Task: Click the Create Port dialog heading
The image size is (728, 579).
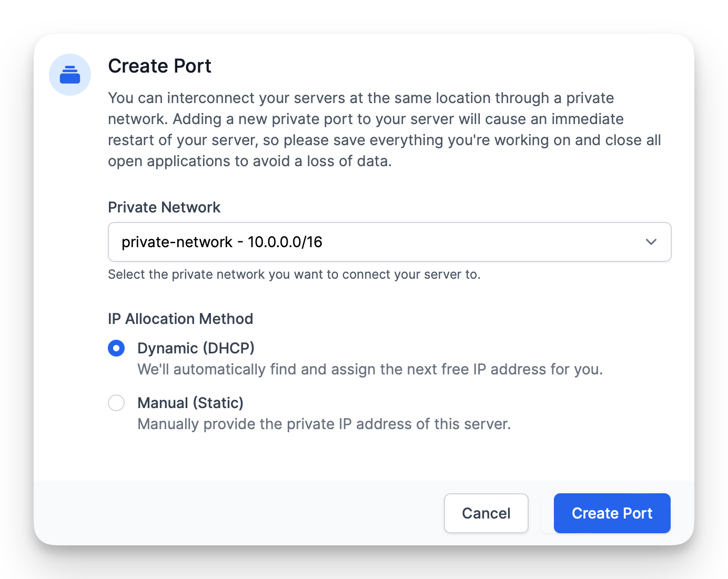Action: pos(159,66)
